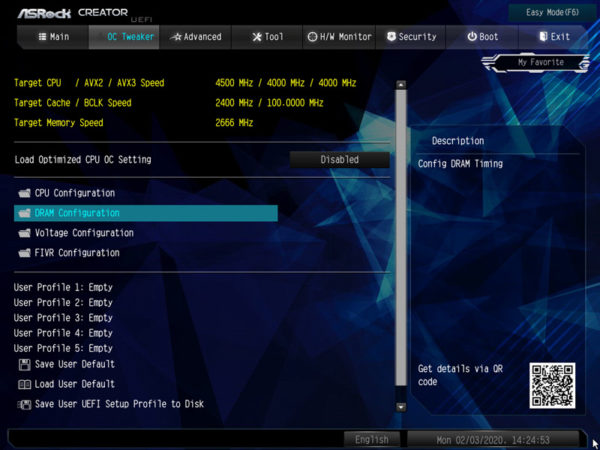Click Target CPU / AVX2 / AVX3 Speed row

click(185, 83)
